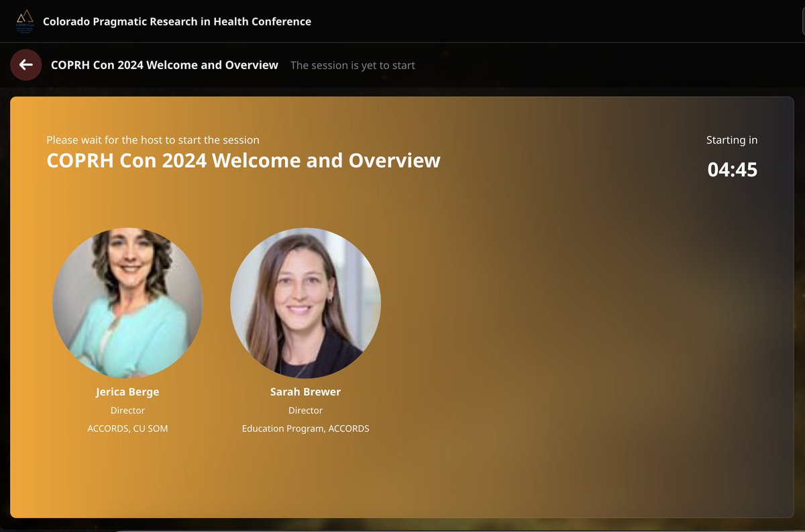805x532 pixels.
Task: Click the Director title under Jerica Berge
Action: [x=127, y=411]
